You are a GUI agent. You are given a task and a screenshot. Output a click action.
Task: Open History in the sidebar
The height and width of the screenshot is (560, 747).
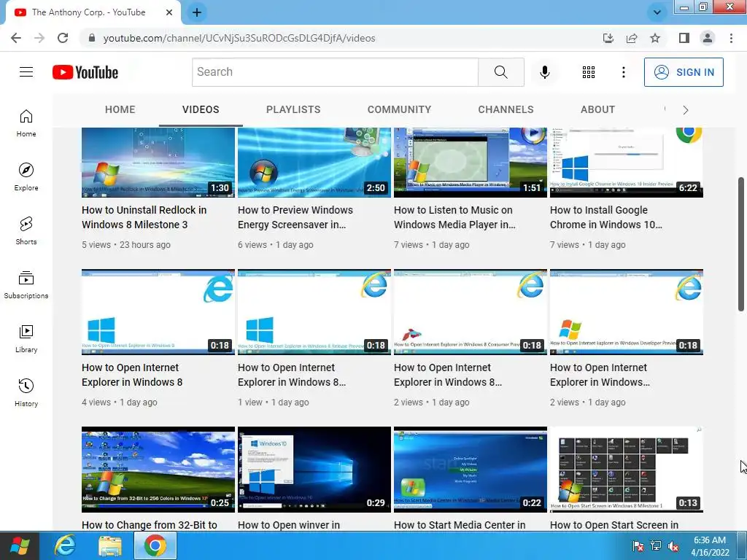coord(26,393)
